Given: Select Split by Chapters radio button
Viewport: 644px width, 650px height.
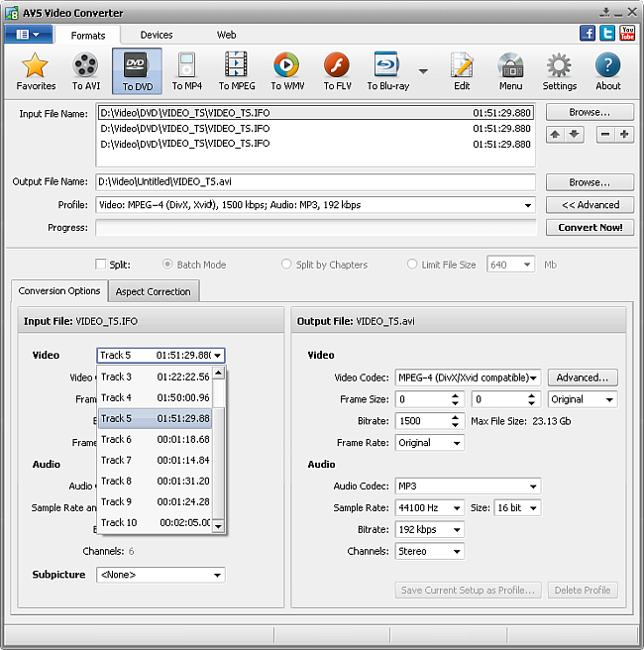Looking at the screenshot, I should 286,264.
